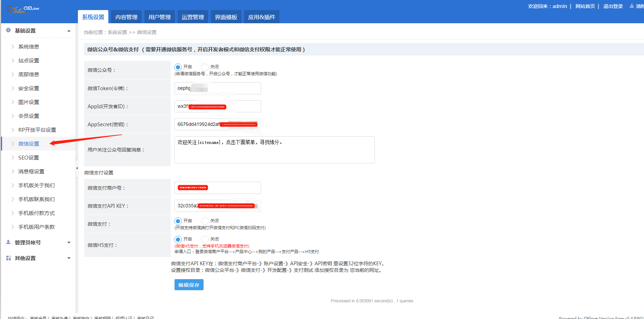Select 开启 for 微信公众号
Screen dimensions: 644x319
(x=178, y=67)
